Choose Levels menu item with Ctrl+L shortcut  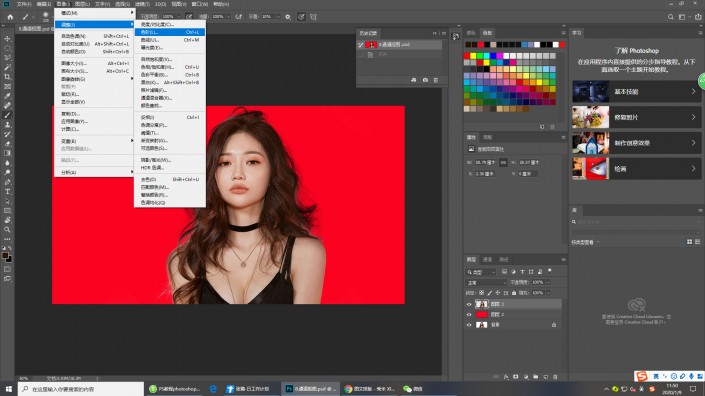(x=170, y=32)
